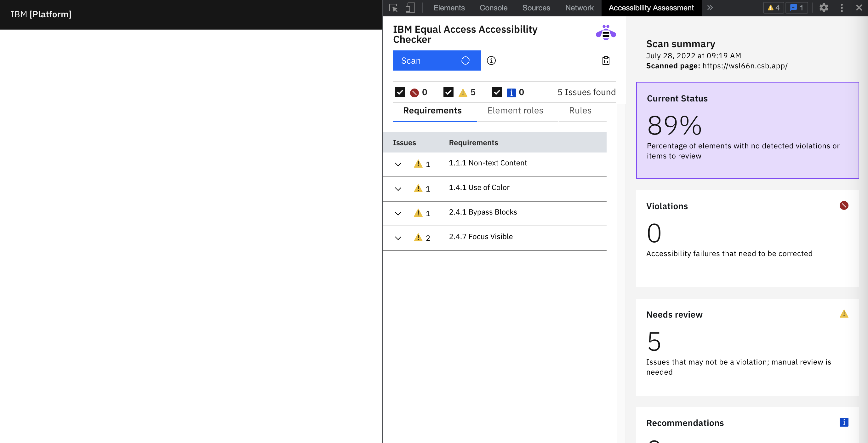This screenshot has height=443, width=868.
Task: Click the reports clipboard icon
Action: (606, 61)
